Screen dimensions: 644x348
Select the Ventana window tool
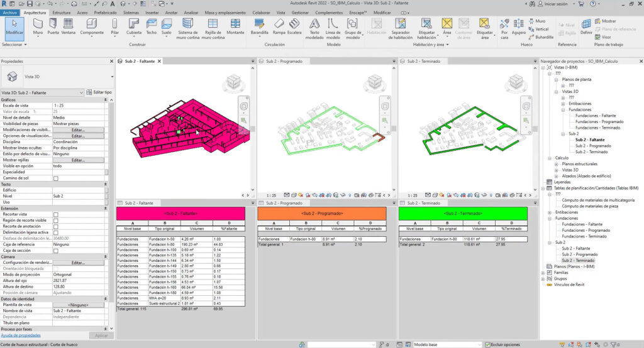69,26
